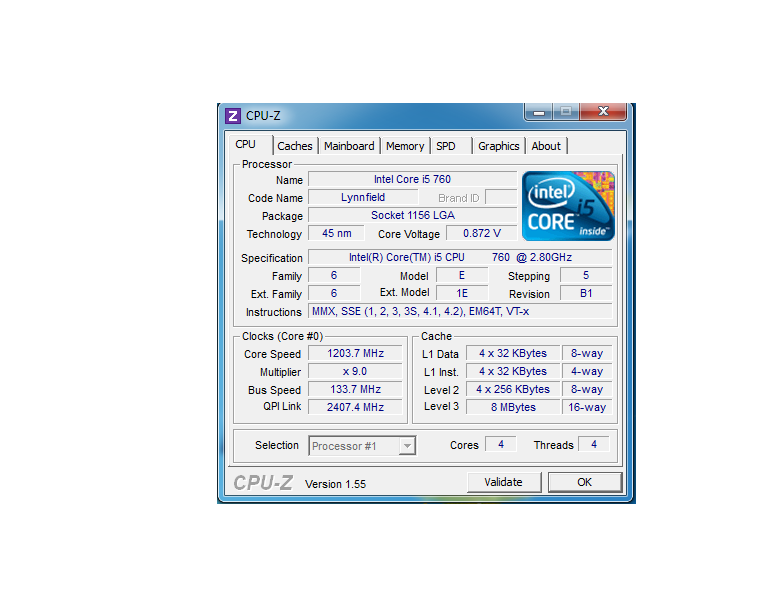Click the Ext. Family value 6
The image size is (768, 614).
334,293
